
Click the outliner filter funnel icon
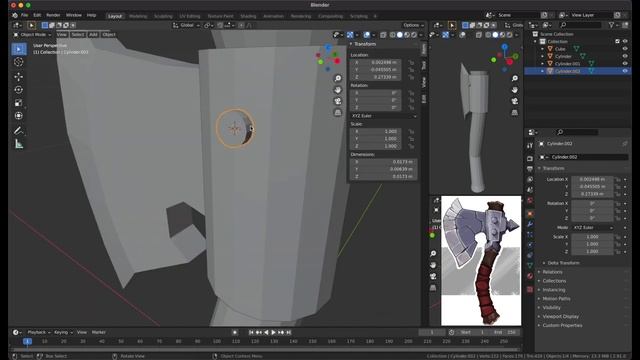611,25
